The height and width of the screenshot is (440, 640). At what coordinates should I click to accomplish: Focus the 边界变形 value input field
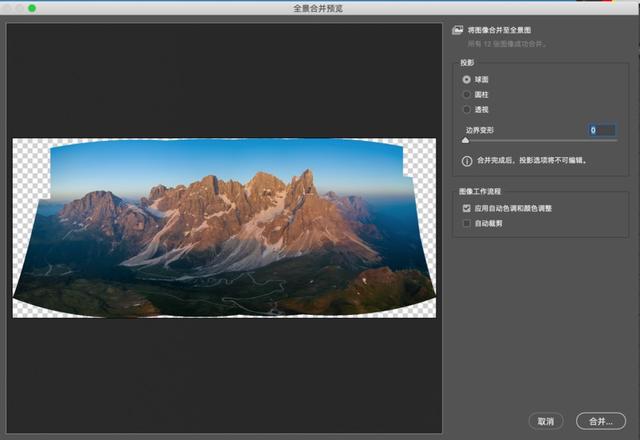606,130
